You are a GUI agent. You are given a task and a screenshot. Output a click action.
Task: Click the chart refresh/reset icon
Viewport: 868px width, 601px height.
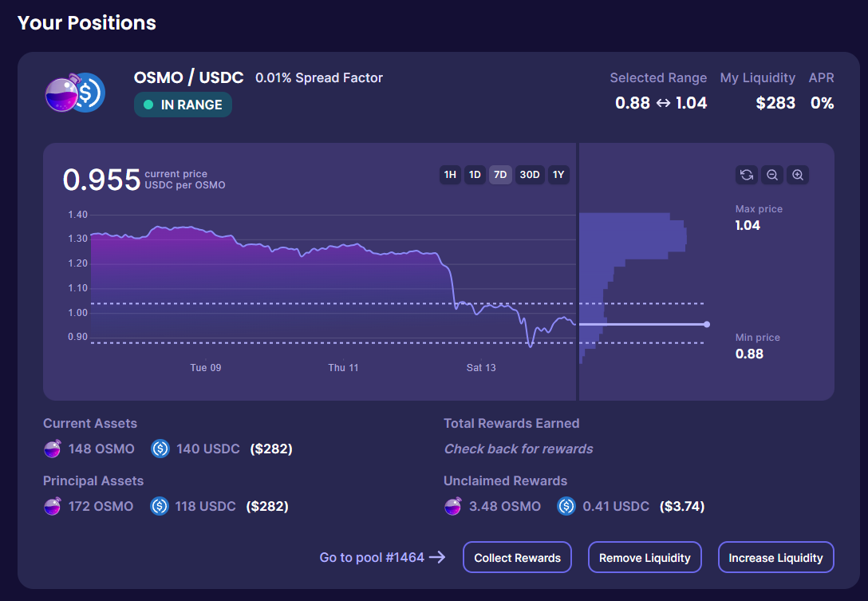(747, 176)
